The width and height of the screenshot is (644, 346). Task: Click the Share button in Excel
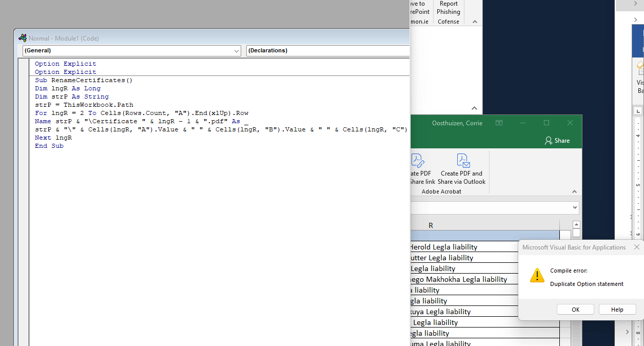pyautogui.click(x=557, y=141)
